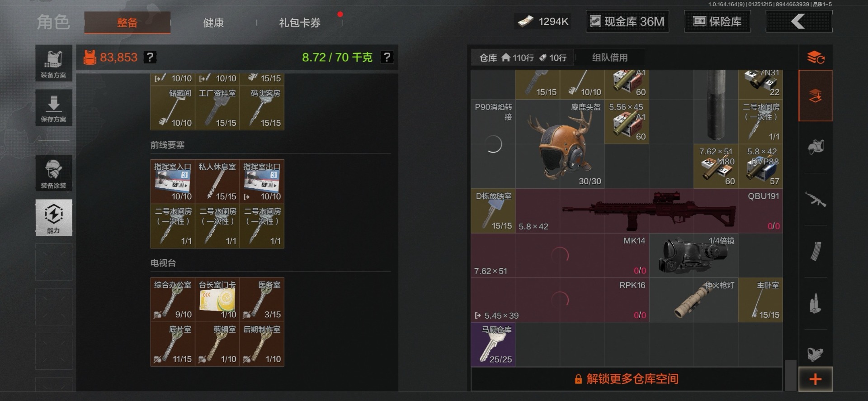Click the 保存方案 save scheme icon
Viewport: 868px width, 401px height.
click(54, 108)
